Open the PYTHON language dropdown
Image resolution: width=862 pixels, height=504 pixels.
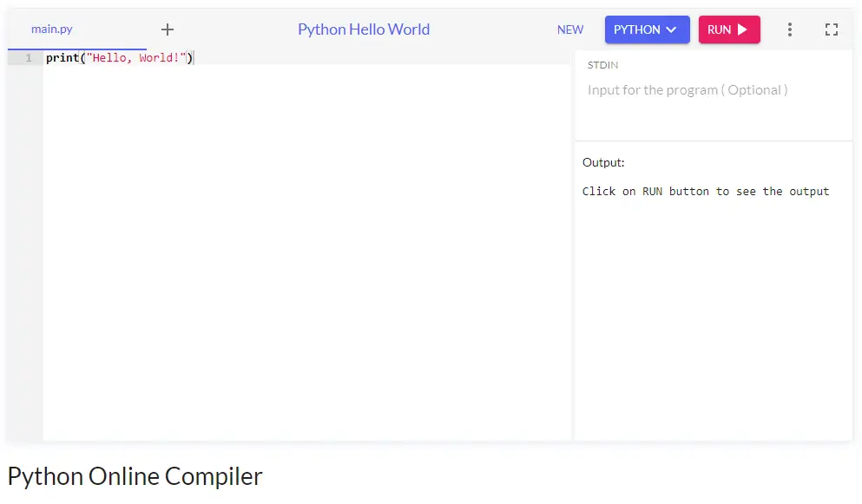(x=647, y=29)
